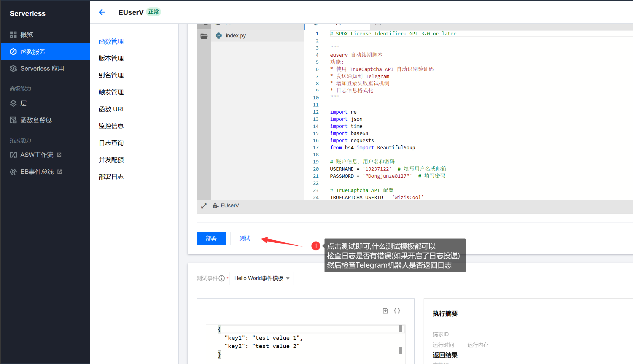The image size is (633, 364).
Task: Open 概览 overview in sidebar
Action: 27,35
